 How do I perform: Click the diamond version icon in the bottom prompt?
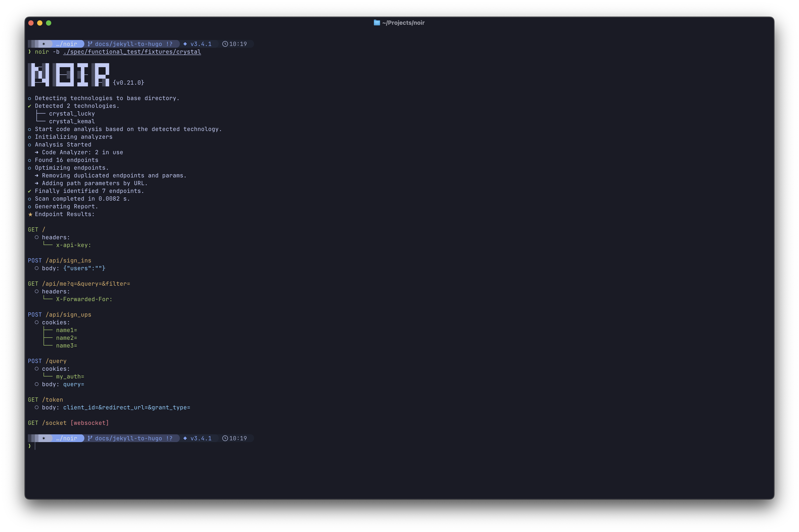point(185,438)
